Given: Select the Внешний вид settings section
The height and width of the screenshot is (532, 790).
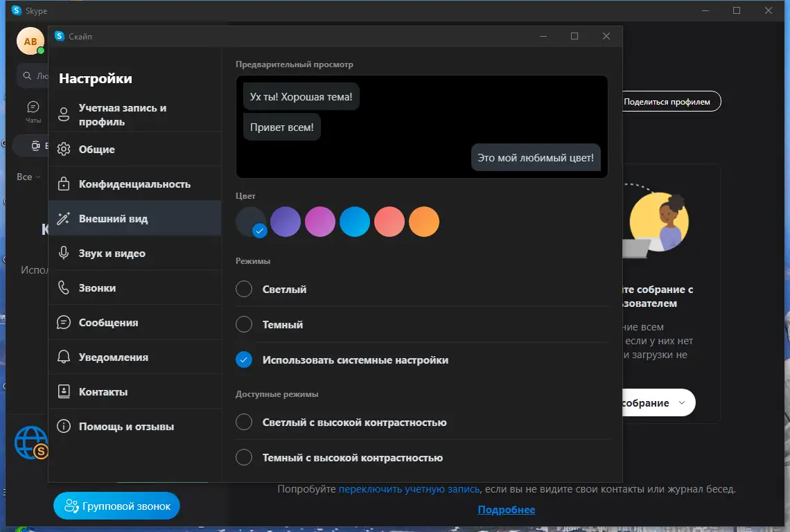Looking at the screenshot, I should 135,219.
